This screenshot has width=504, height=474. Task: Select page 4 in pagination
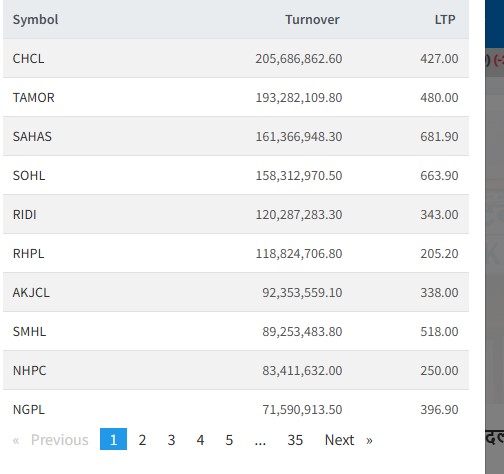200,440
